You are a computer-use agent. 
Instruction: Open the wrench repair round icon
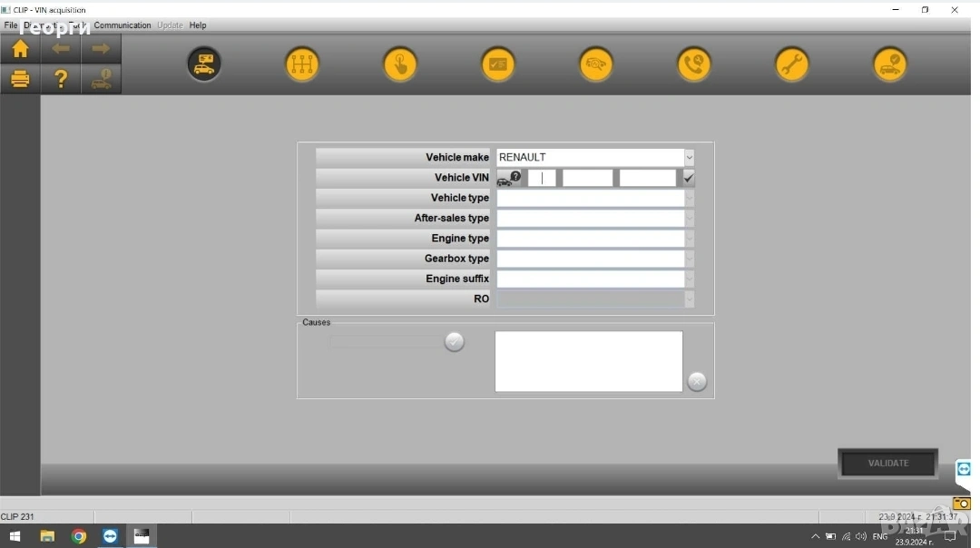(x=792, y=64)
